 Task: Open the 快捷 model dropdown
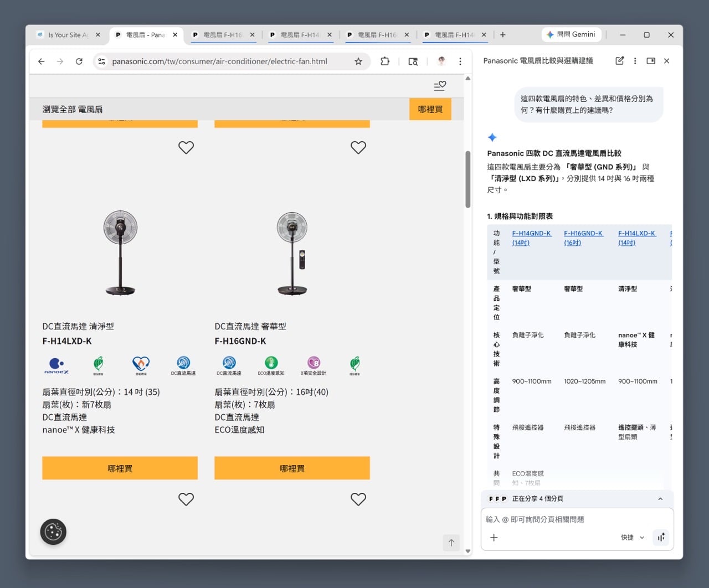[633, 538]
